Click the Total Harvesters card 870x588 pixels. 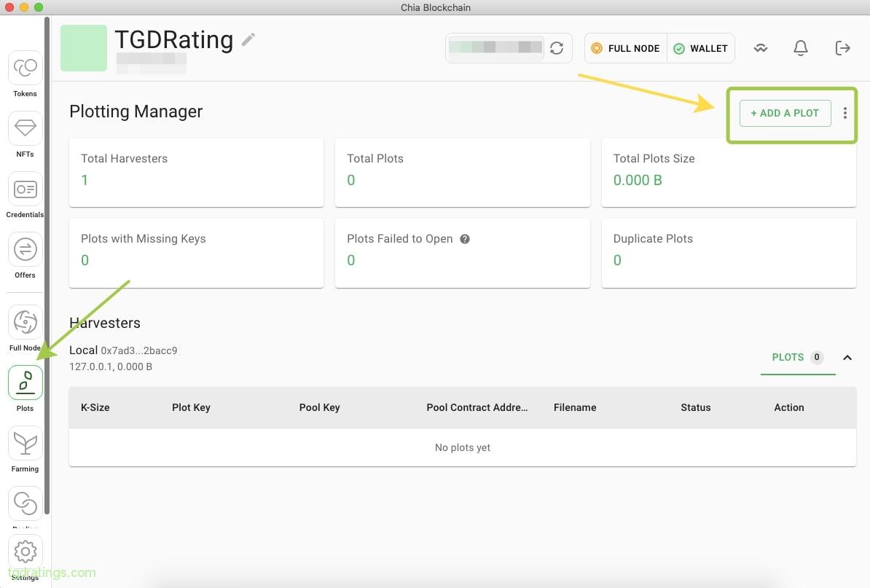click(197, 172)
